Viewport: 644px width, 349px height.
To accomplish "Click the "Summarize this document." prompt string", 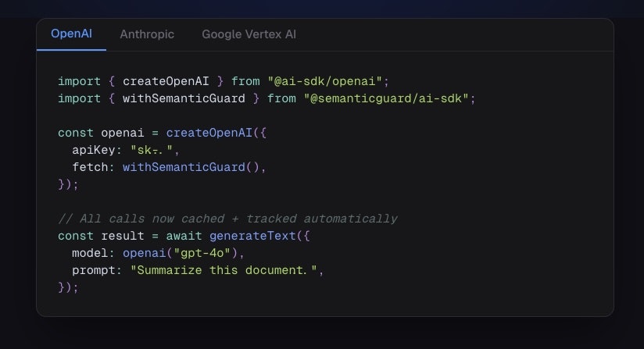I will tap(224, 270).
